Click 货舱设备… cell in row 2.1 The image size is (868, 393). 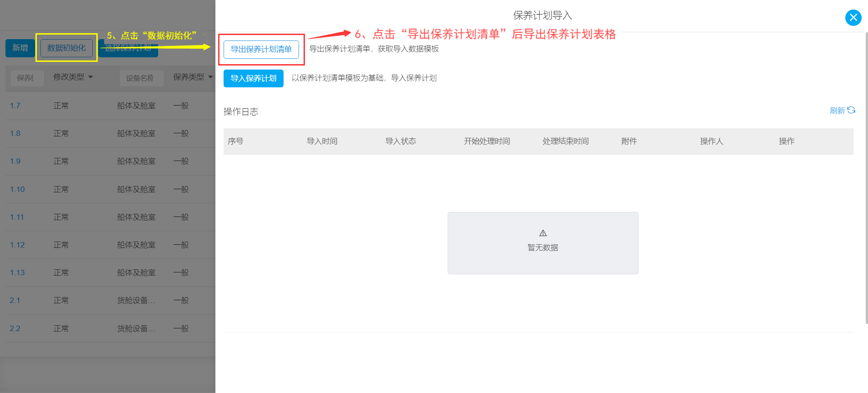(136, 300)
